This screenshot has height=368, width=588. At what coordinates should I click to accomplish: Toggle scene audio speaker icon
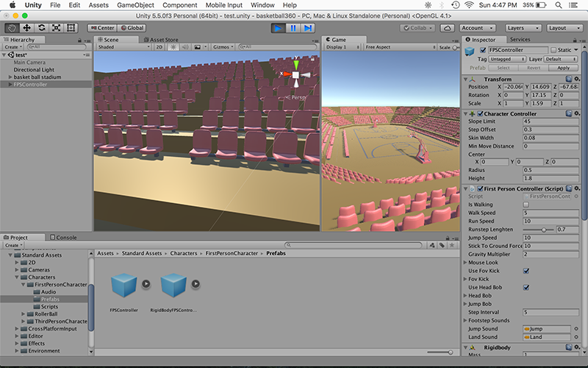[x=185, y=47]
